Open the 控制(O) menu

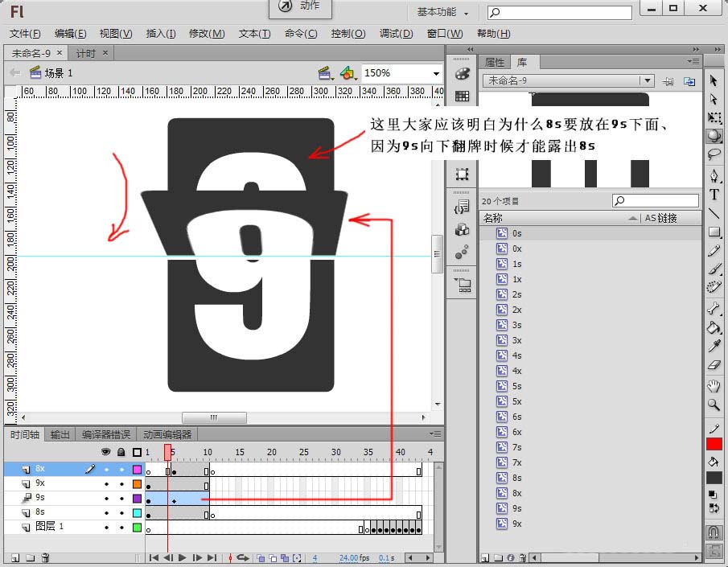click(348, 34)
